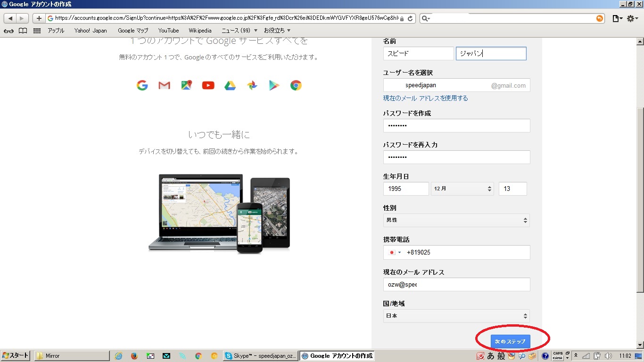This screenshot has height=362, width=644.
Task: Show bookmarks with the open book icon
Action: 23,31
